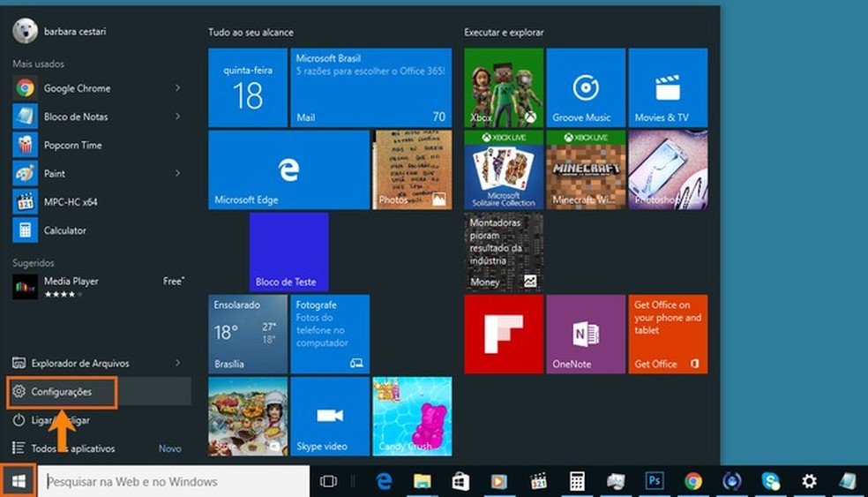Open the calendar tile showing quinta-feira 18

click(248, 87)
